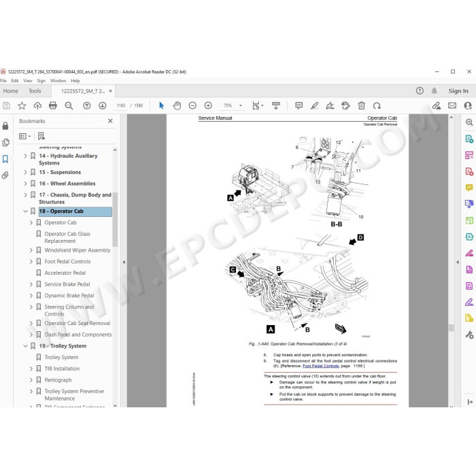Open the Help question mark icon
Image resolution: width=476 pixels, height=476 pixels.
(420, 90)
